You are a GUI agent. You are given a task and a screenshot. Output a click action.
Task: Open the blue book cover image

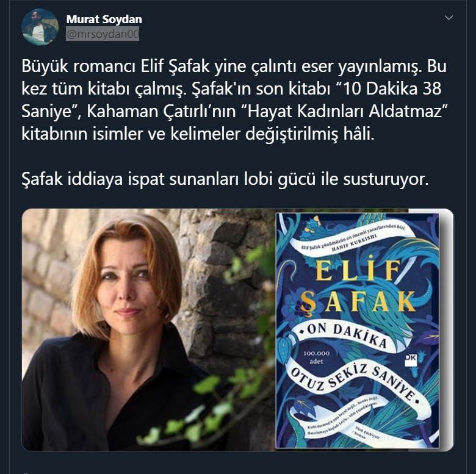click(357, 331)
